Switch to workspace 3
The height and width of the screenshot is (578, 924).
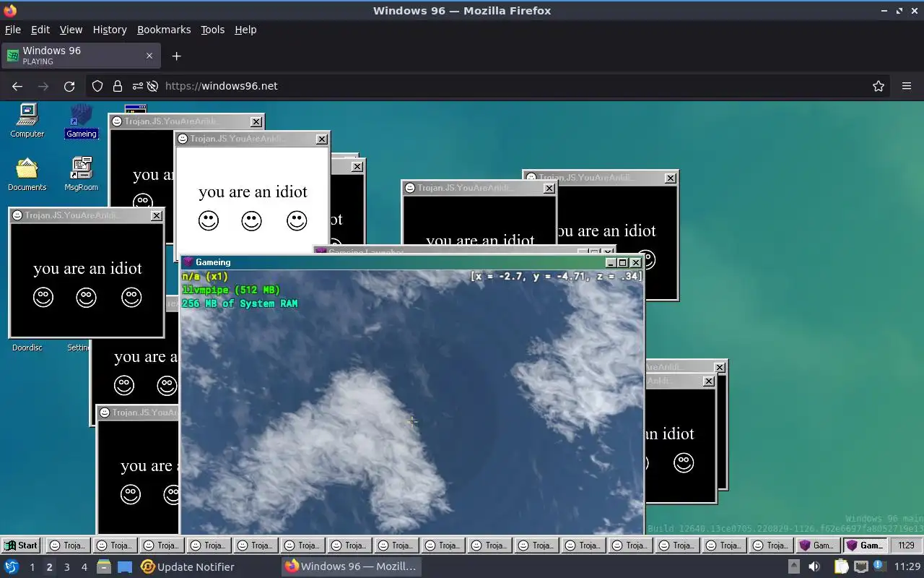tap(66, 567)
